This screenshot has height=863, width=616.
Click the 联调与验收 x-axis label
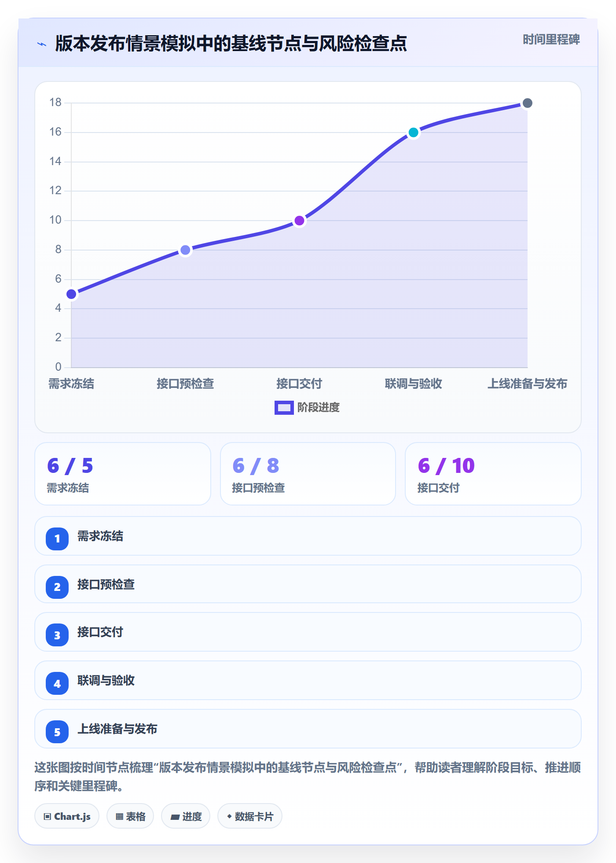tap(413, 384)
